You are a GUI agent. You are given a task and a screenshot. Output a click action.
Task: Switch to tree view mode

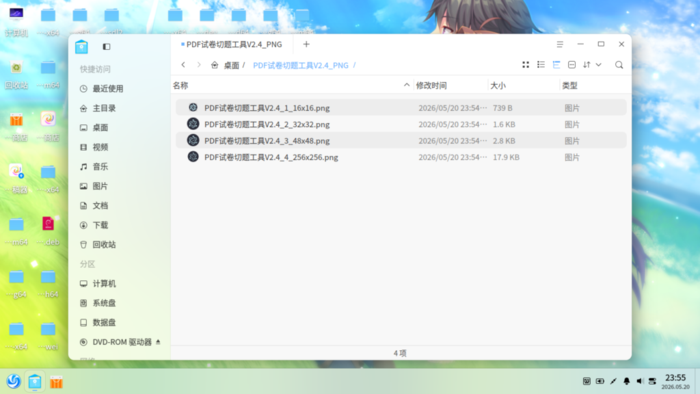tap(556, 65)
